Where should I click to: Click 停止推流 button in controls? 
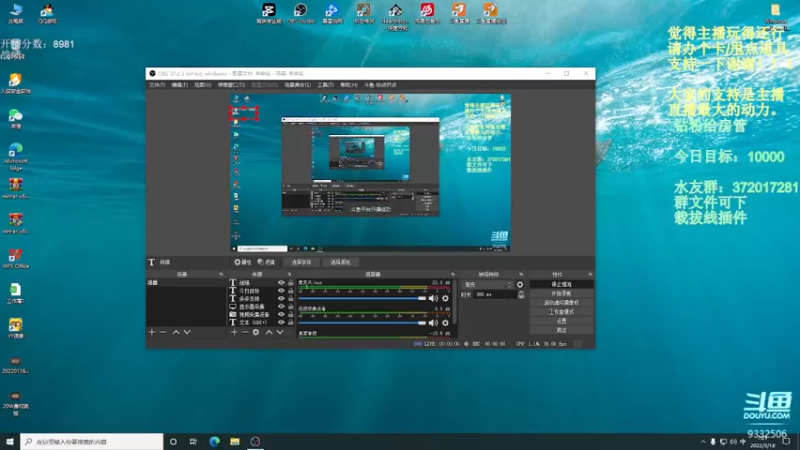[x=561, y=284]
